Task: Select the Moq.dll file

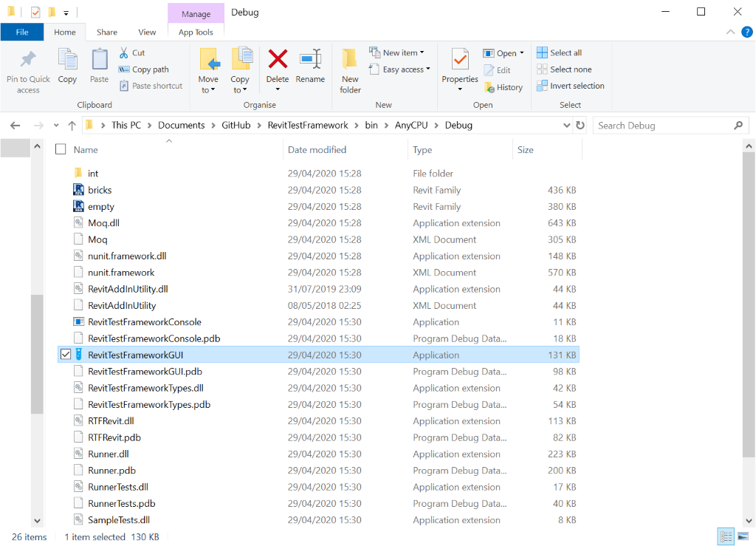Action: [318, 223]
